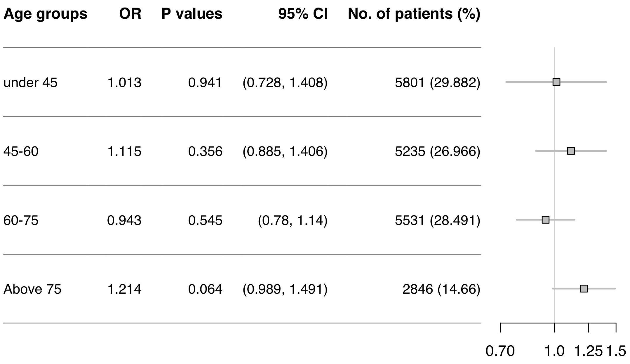
Task: Click the OR value 0.943
Action: (x=124, y=220)
